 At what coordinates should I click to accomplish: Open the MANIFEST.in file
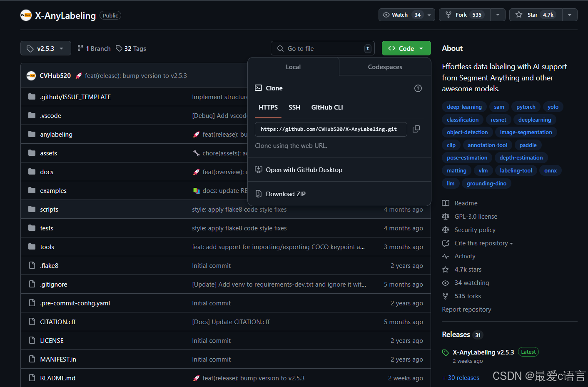[x=58, y=360]
